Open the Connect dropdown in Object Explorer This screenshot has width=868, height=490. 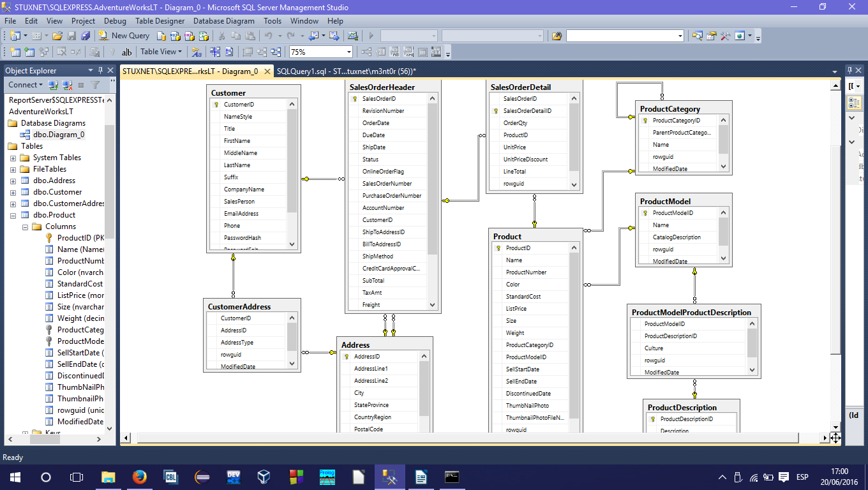[26, 85]
